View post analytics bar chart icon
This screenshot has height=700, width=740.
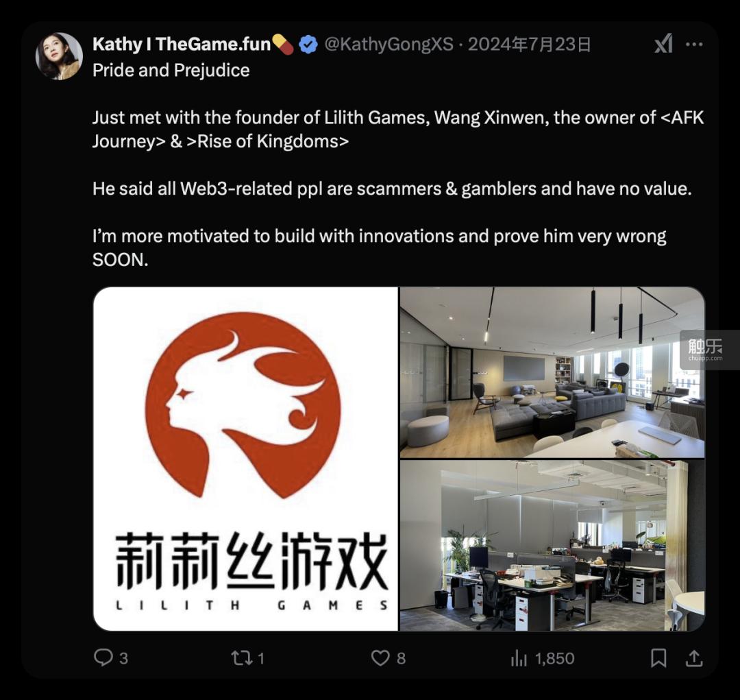[x=519, y=658]
